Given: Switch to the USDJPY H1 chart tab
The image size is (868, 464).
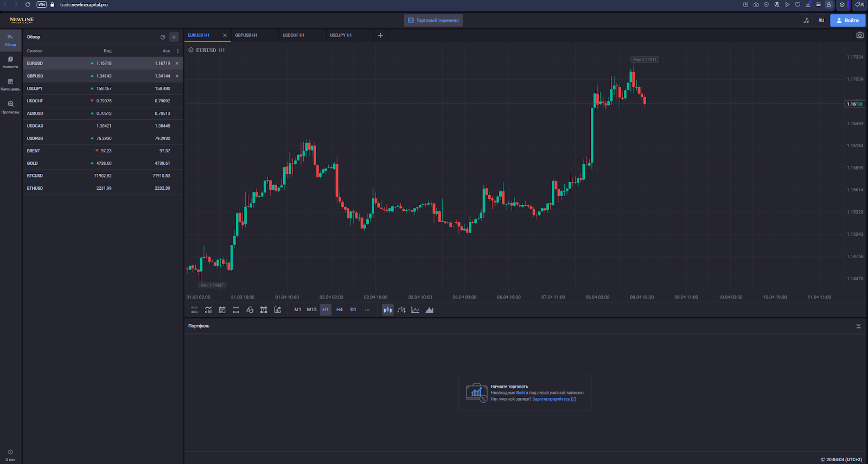Looking at the screenshot, I should pos(341,35).
